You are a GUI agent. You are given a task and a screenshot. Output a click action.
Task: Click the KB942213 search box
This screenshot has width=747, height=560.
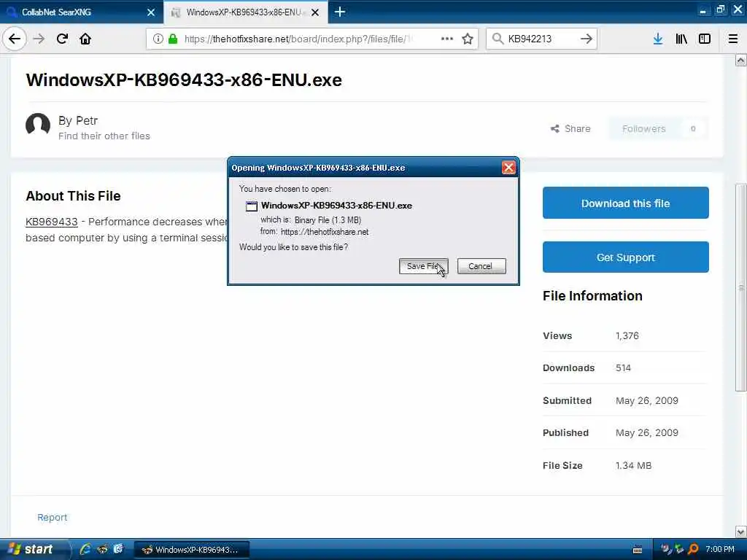(x=541, y=39)
